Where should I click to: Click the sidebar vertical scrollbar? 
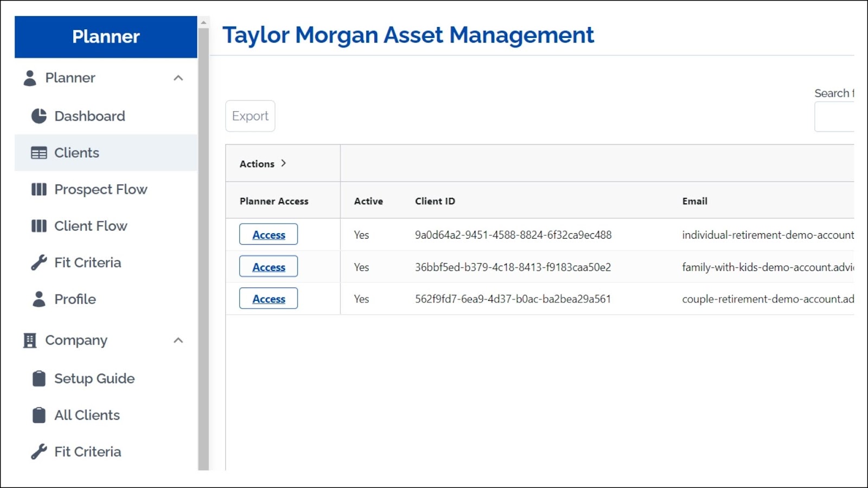[x=203, y=249]
